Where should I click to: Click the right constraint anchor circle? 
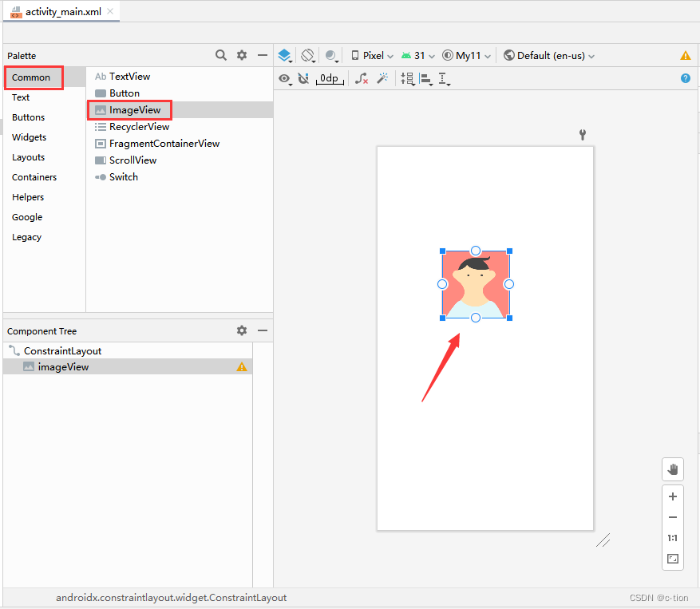point(509,284)
